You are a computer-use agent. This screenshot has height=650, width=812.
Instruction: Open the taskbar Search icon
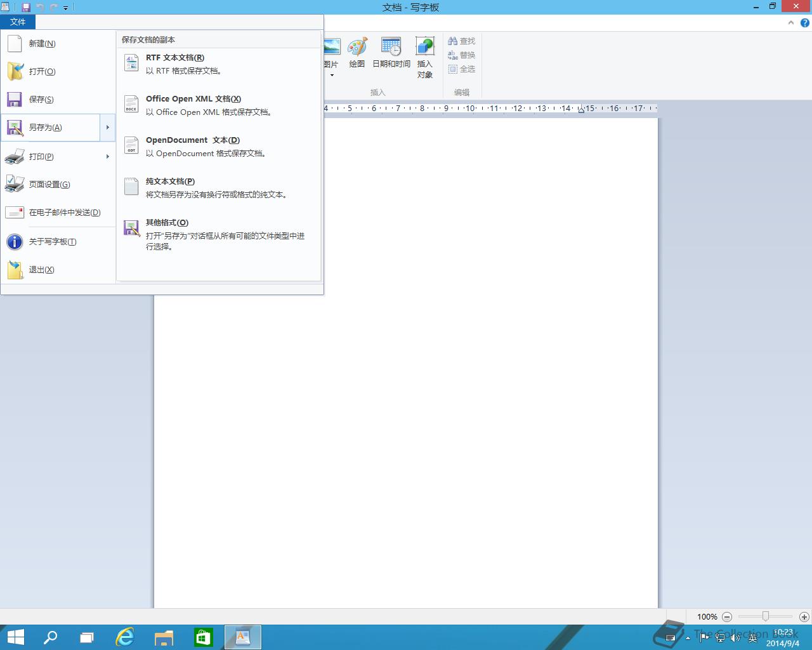point(49,637)
